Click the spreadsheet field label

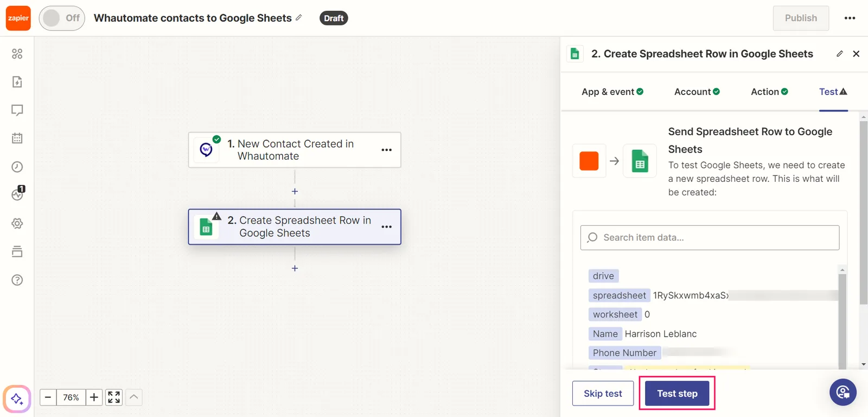619,295
